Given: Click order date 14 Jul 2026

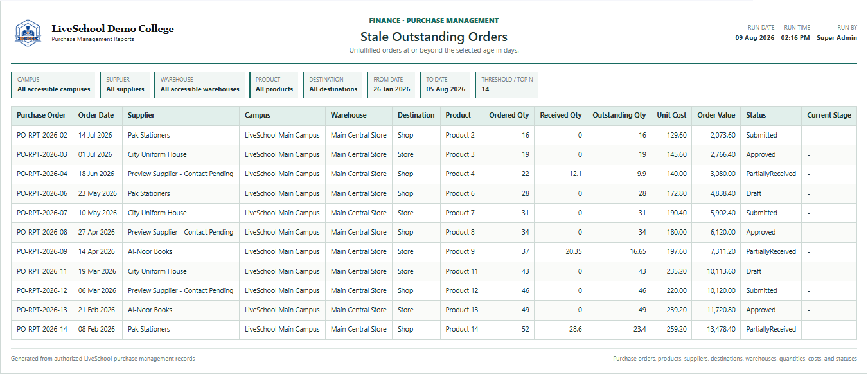Looking at the screenshot, I should pyautogui.click(x=95, y=135).
